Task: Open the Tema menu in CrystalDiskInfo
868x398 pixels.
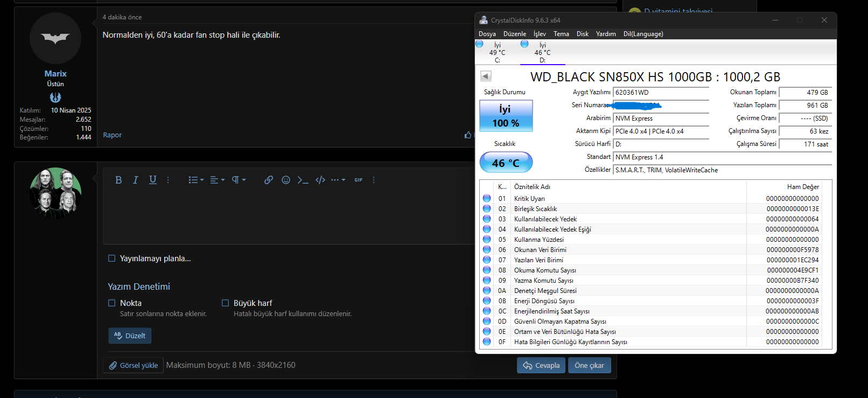Action: (561, 34)
